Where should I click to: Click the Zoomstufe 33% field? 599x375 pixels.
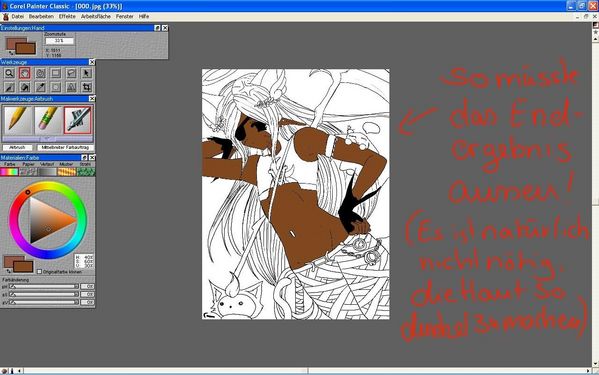pyautogui.click(x=59, y=41)
